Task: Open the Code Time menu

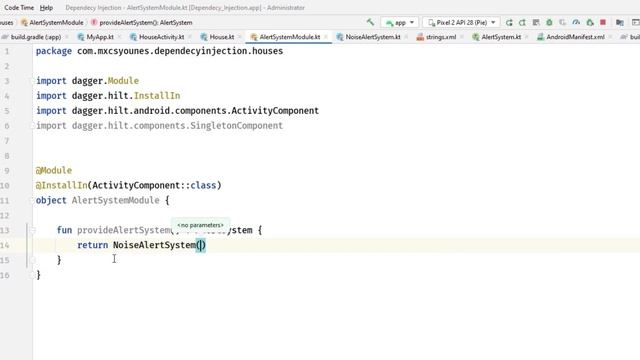Action: (19, 7)
